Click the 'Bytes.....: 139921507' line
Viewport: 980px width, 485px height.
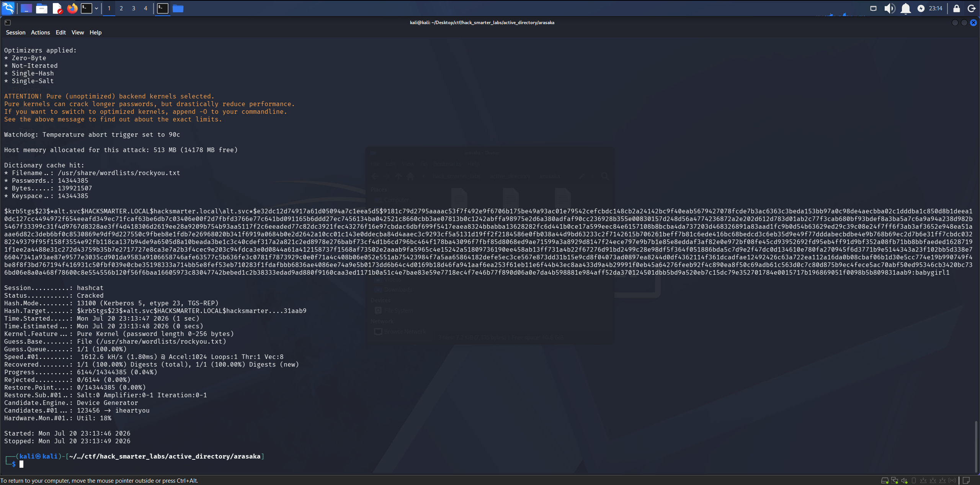[x=48, y=188]
